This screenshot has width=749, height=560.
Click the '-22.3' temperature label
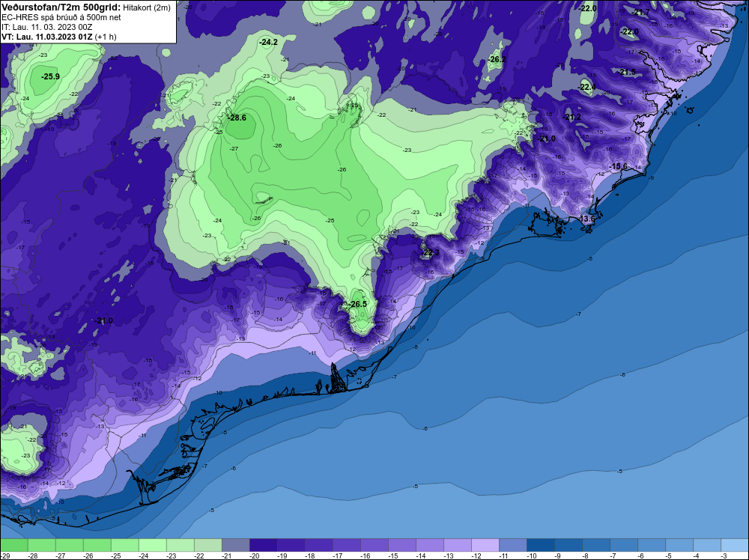tap(430, 252)
